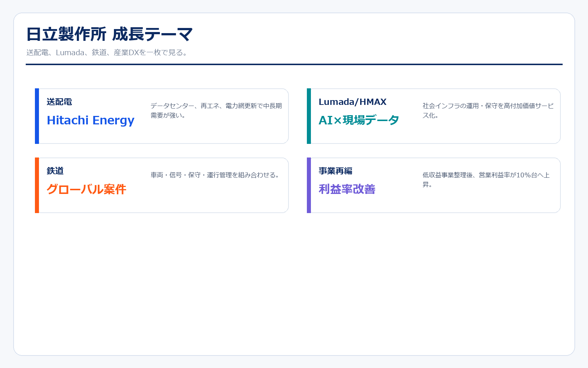Screen dimensions: 588x368
Task: Click the 利益率改善 heading
Action: pyautogui.click(x=347, y=189)
